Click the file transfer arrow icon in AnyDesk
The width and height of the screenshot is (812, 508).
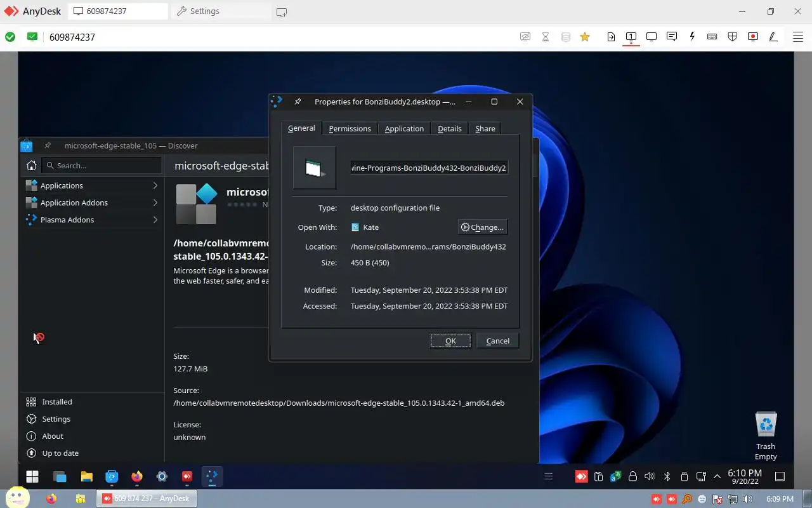[x=611, y=37]
